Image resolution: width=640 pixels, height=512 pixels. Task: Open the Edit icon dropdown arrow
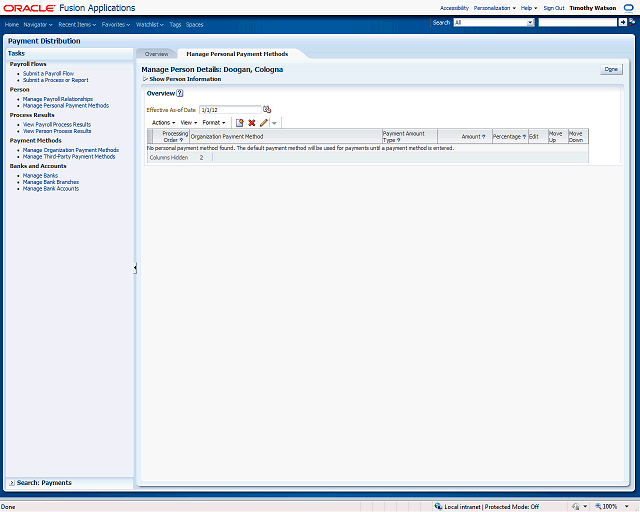tap(275, 122)
